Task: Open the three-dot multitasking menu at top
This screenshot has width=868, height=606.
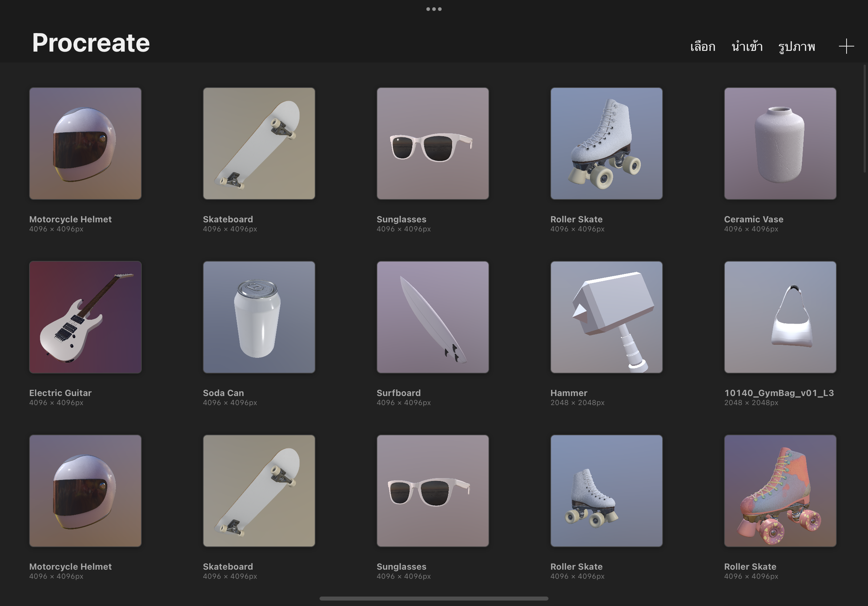Action: pyautogui.click(x=434, y=9)
